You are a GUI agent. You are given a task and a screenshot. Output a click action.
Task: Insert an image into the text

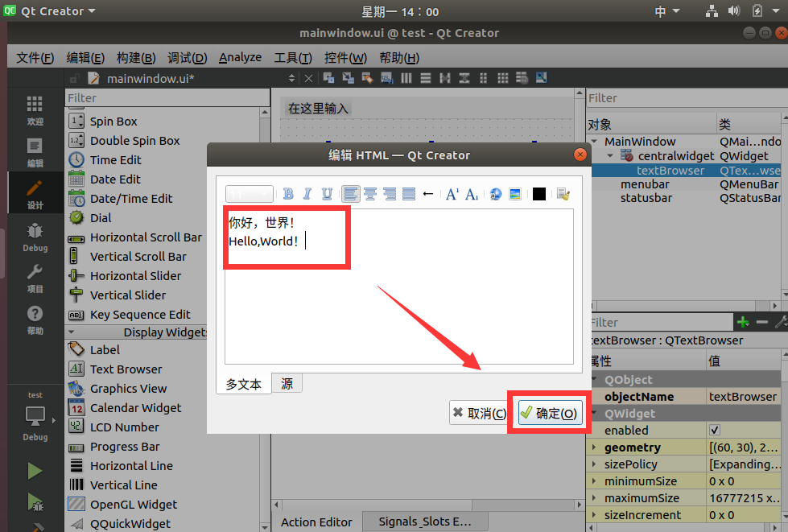pyautogui.click(x=515, y=194)
